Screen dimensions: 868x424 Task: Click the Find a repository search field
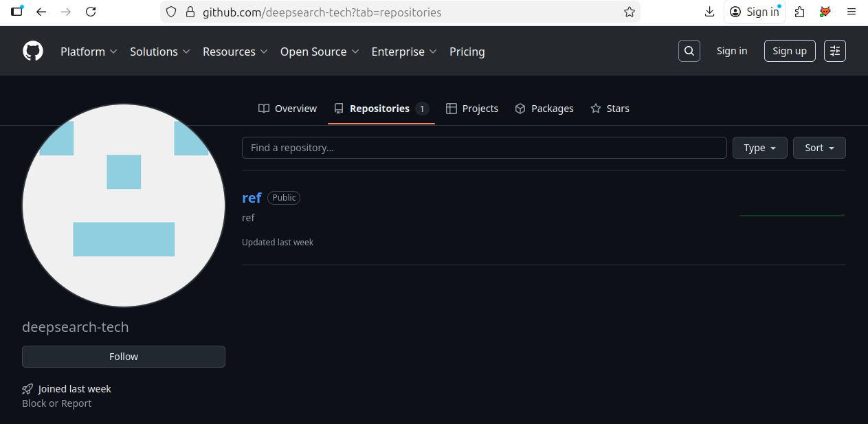coord(484,148)
